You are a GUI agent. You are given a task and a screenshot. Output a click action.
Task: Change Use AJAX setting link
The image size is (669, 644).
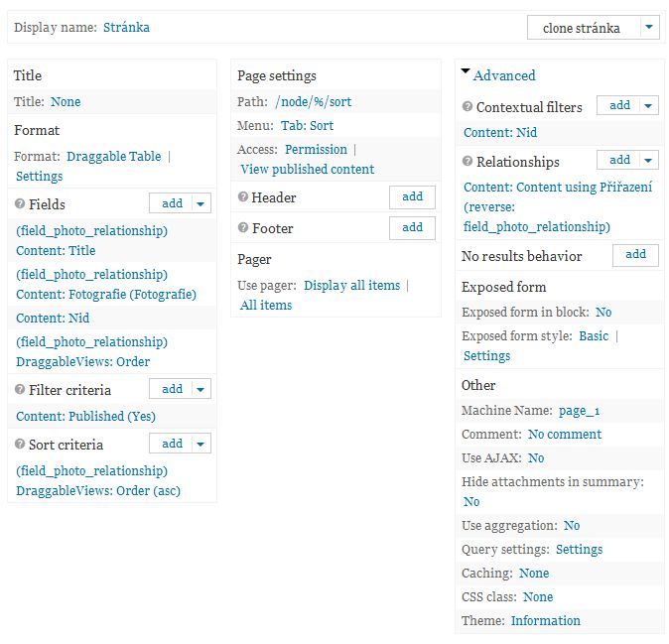click(x=536, y=457)
